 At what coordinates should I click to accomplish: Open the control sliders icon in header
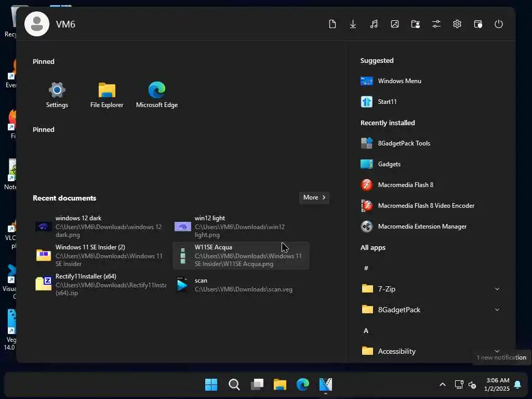coord(436,24)
